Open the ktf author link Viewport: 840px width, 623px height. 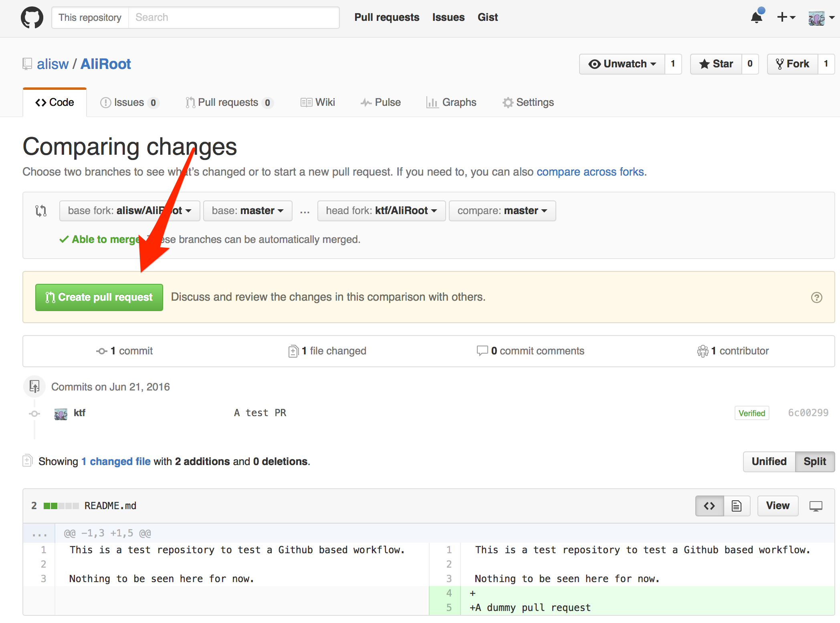[79, 413]
